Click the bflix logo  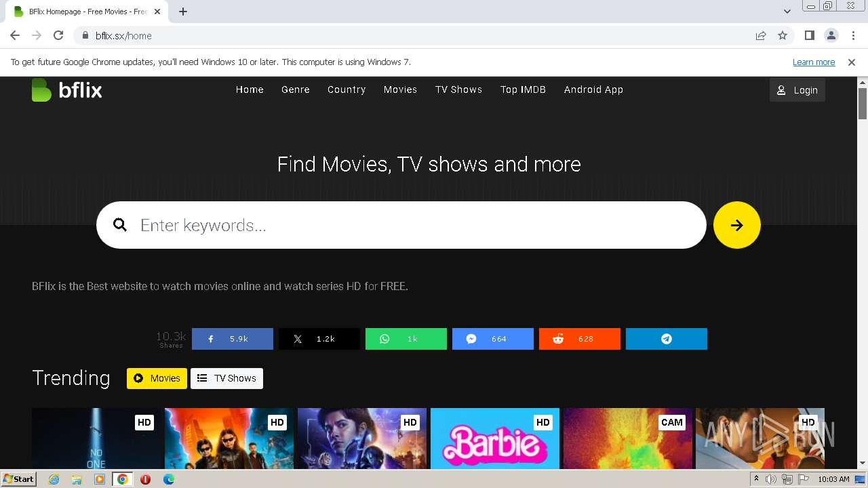[x=66, y=89]
